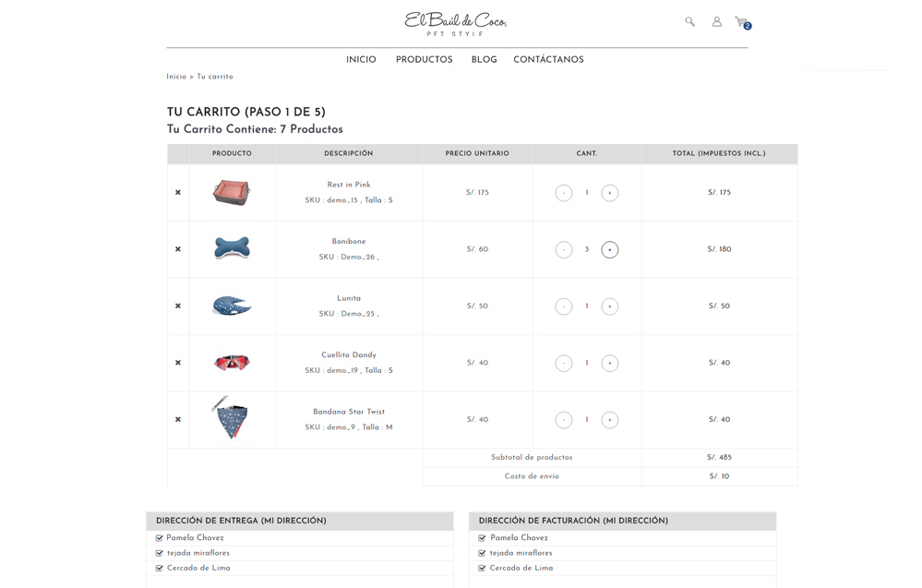Decrease Lunita quantity with minus button
The height and width of the screenshot is (588, 922).
564,306
